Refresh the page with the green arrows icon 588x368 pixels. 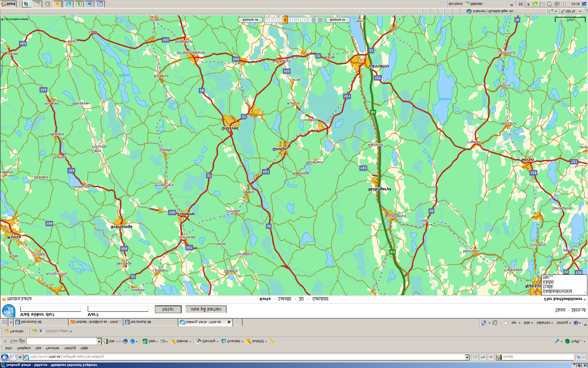[x=483, y=357]
